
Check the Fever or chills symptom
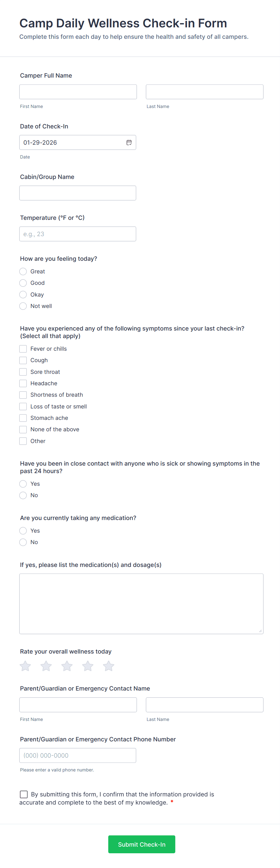click(23, 349)
